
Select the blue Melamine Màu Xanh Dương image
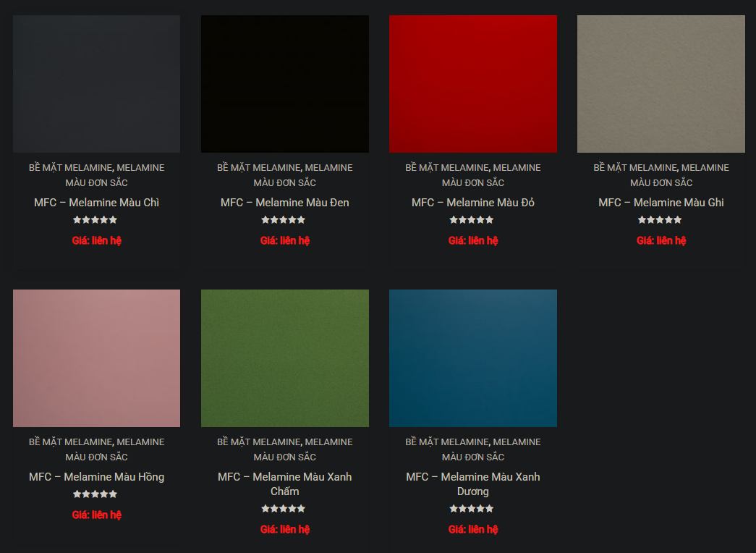tap(472, 358)
